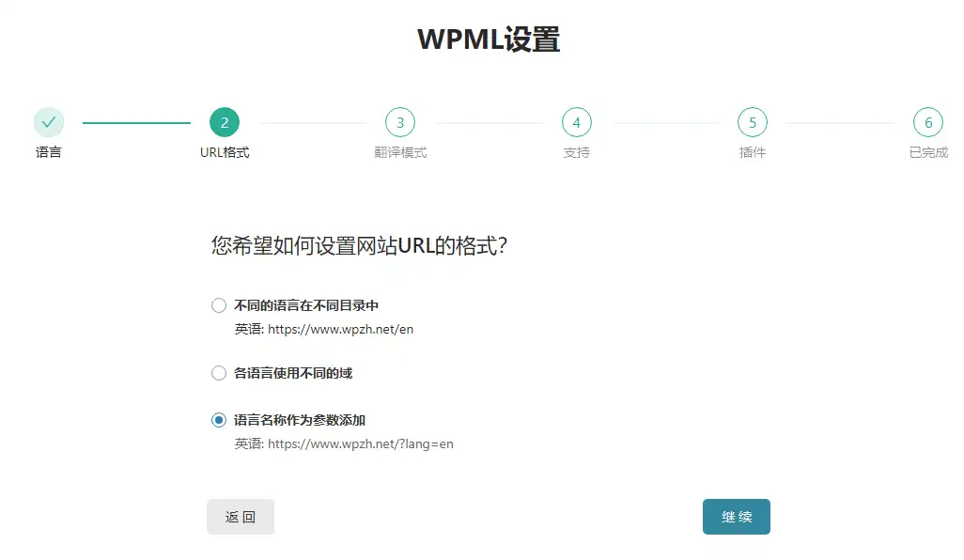Viewport: 964px width, 560px height.
Task: Click the step 2 circle labeled URL格式
Action: 225,121
